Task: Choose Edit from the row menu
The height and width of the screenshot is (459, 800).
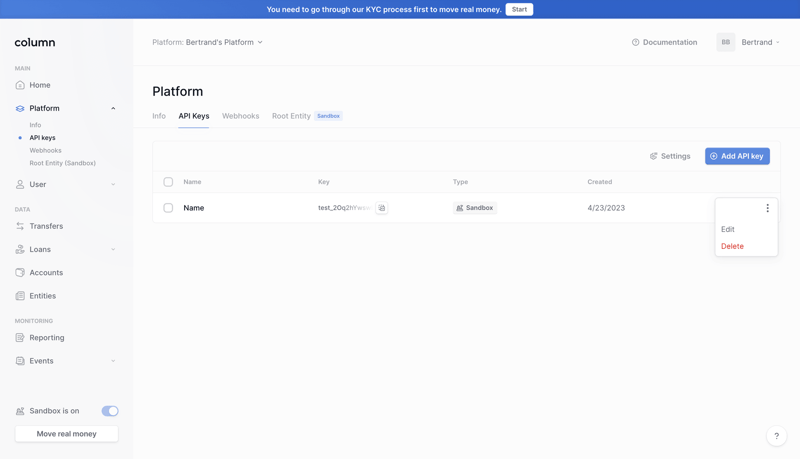Action: point(728,229)
